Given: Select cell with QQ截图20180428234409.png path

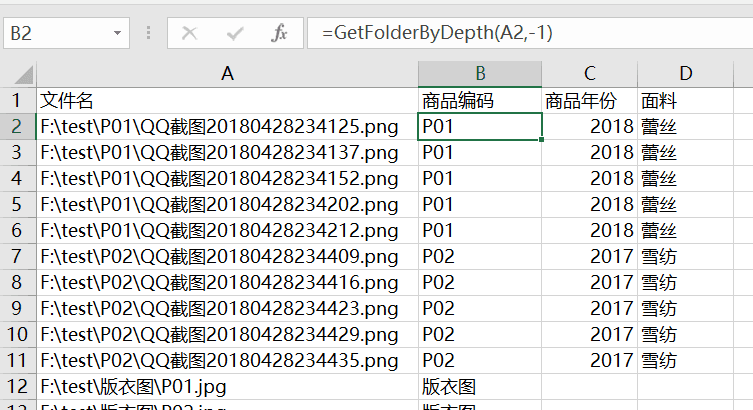Looking at the screenshot, I should point(227,256).
